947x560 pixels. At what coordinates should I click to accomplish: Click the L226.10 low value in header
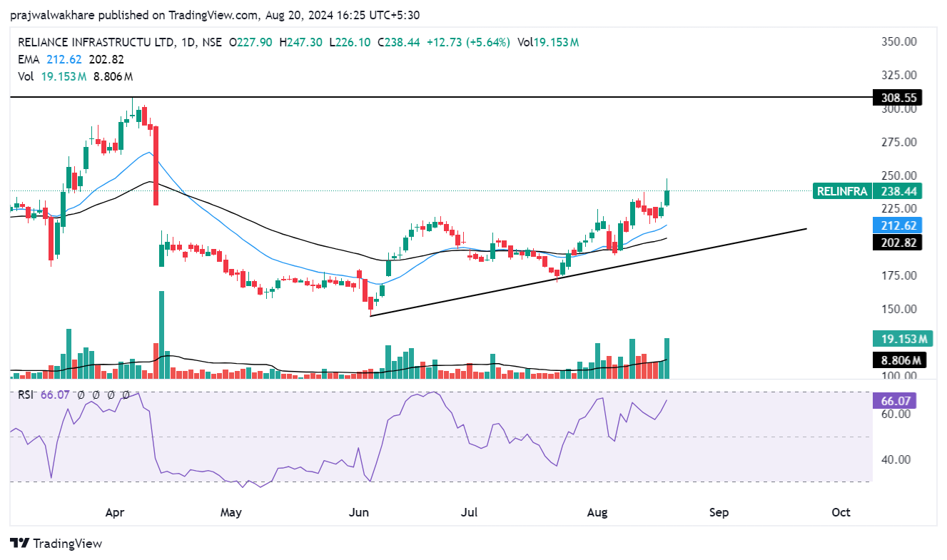pos(349,43)
